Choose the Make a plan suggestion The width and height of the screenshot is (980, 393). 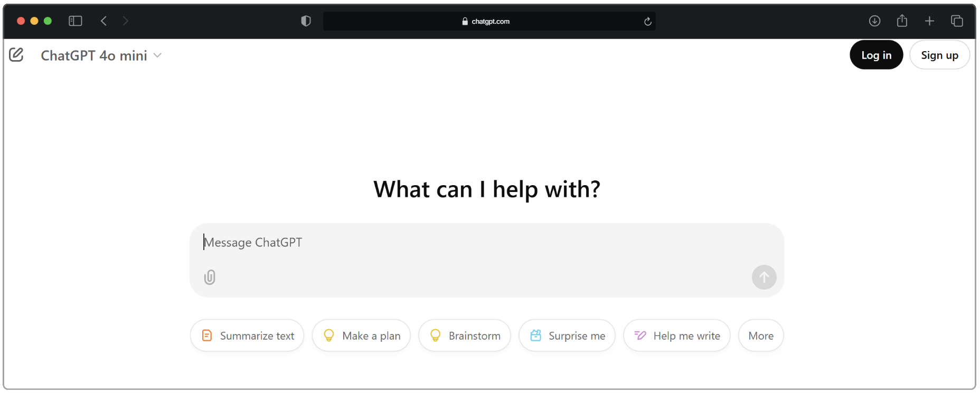point(361,336)
